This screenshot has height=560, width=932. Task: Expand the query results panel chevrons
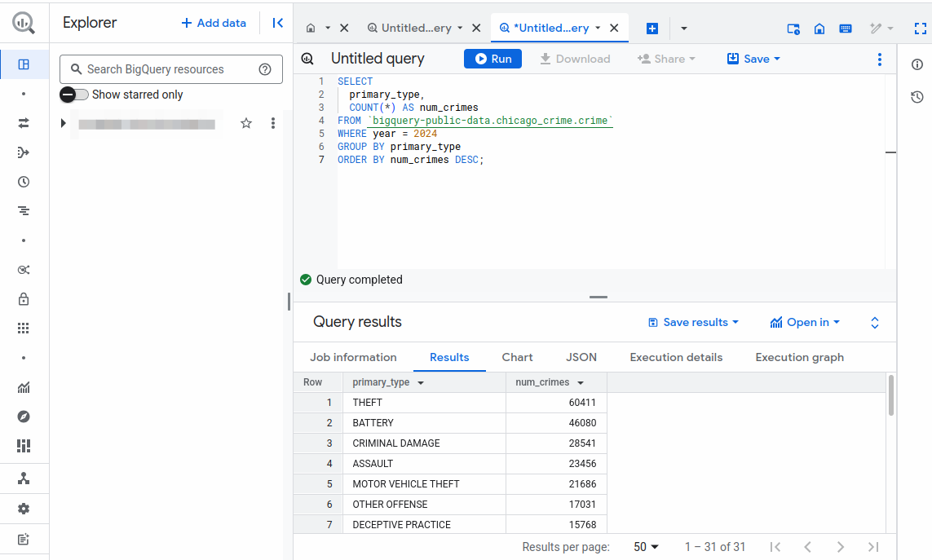875,323
